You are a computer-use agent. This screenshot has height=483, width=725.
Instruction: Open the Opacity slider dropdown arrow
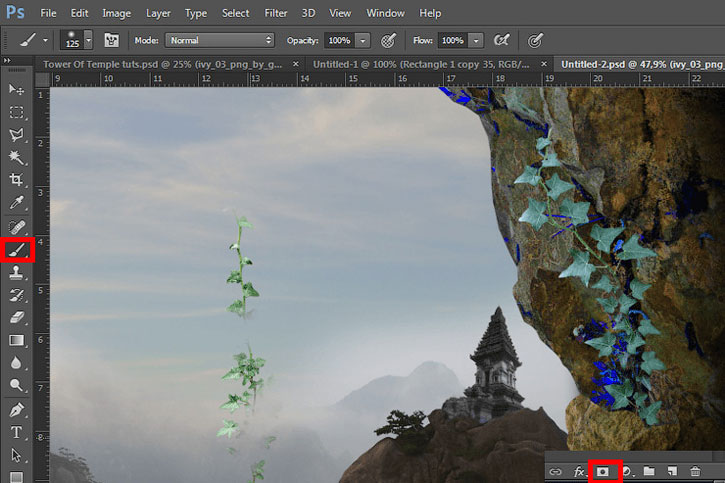point(363,41)
